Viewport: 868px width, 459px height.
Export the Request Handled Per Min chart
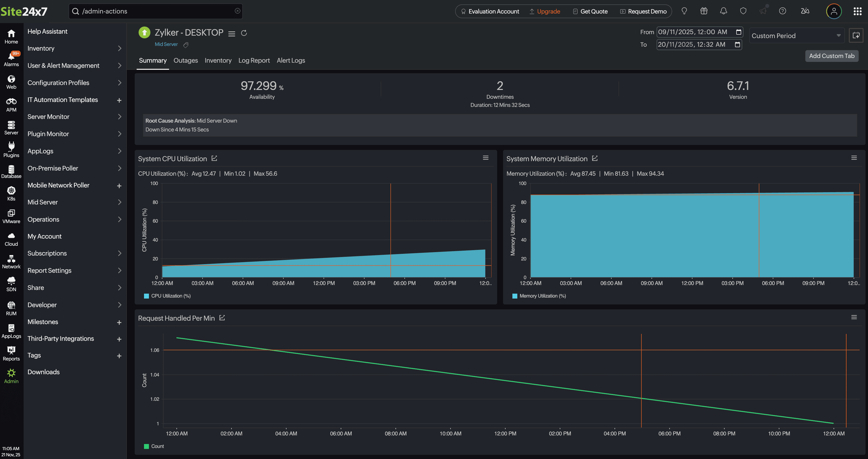click(x=222, y=317)
